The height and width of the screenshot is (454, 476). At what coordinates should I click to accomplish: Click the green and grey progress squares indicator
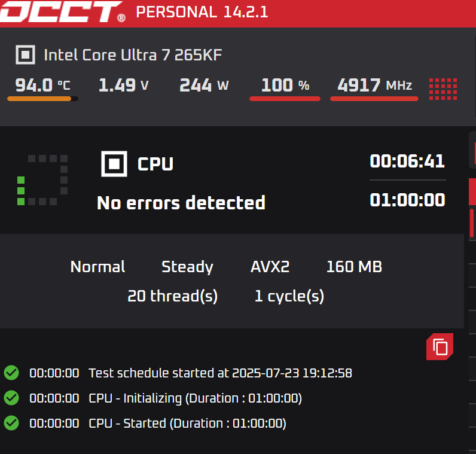[x=42, y=180]
